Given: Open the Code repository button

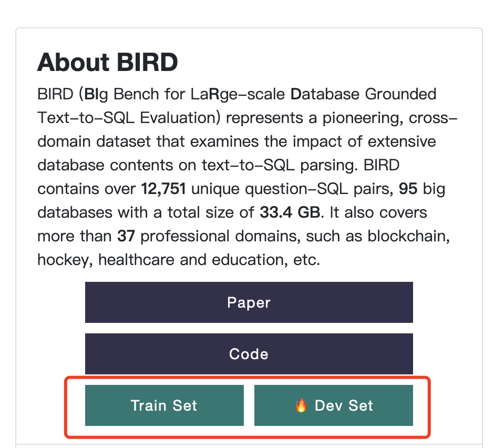Looking at the screenshot, I should pos(249,354).
